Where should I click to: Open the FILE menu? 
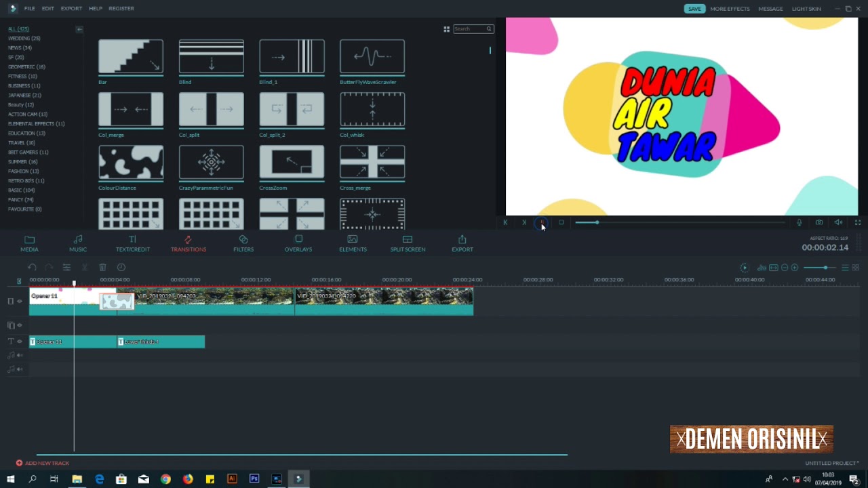coord(30,9)
